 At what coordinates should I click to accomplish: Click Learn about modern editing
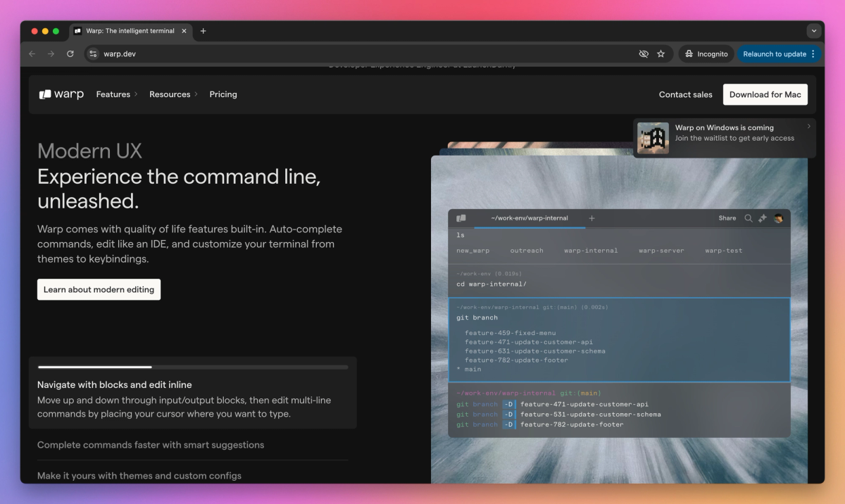(x=99, y=289)
